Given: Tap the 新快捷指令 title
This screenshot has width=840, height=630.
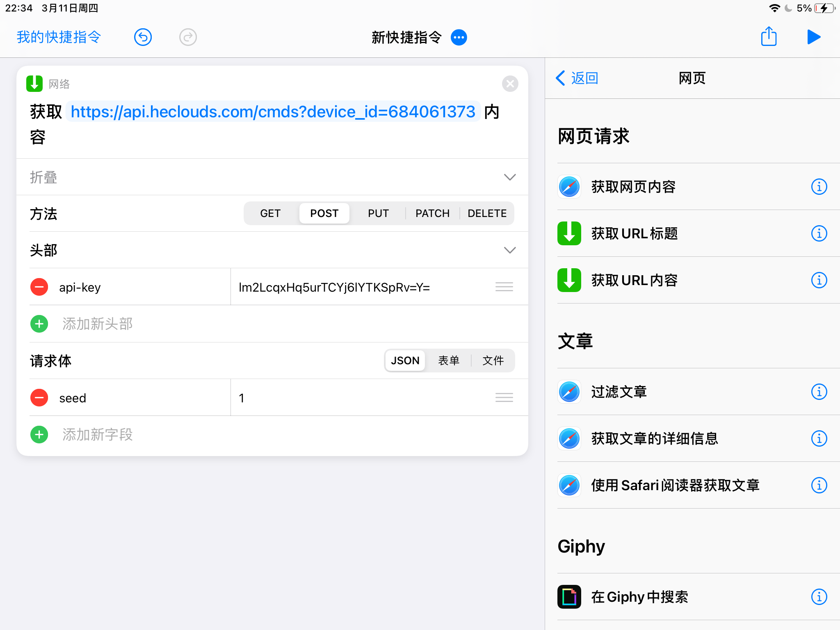Looking at the screenshot, I should click(406, 37).
